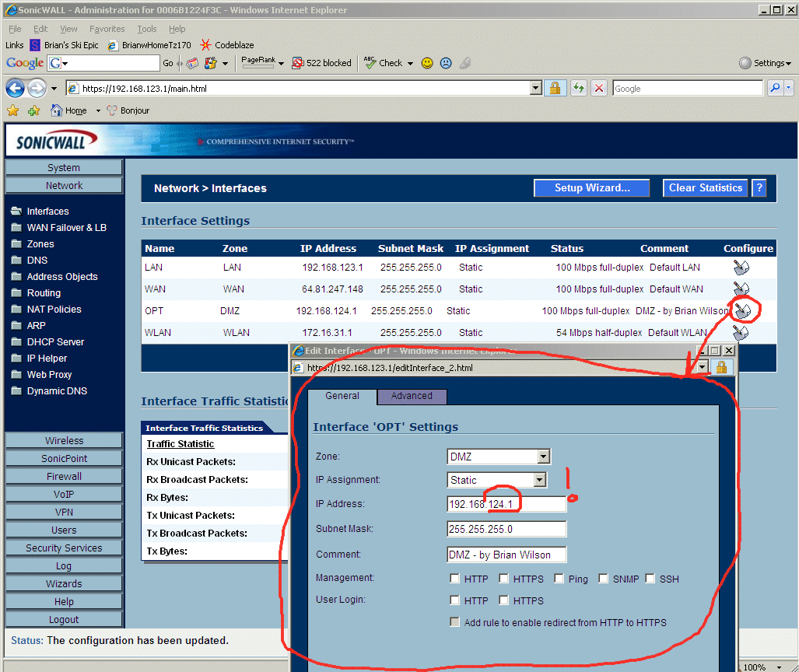Click the red Stop loading icon
Viewport: 799px width, 672px height.
[x=598, y=88]
